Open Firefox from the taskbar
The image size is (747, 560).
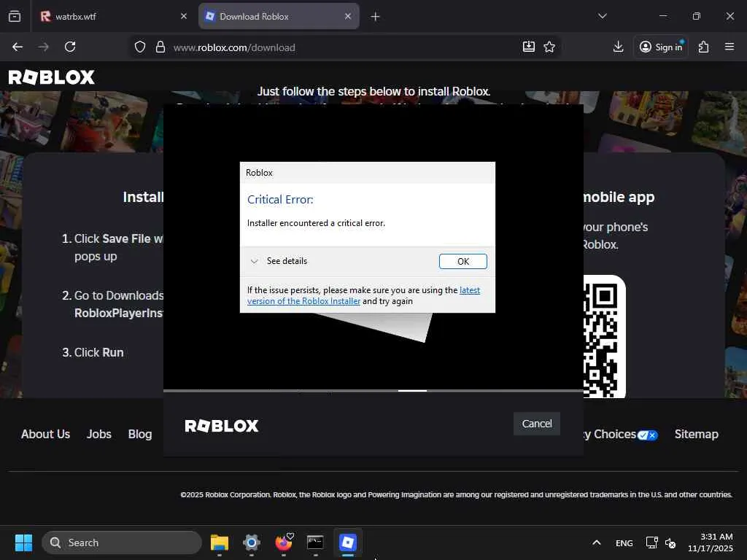point(284,542)
